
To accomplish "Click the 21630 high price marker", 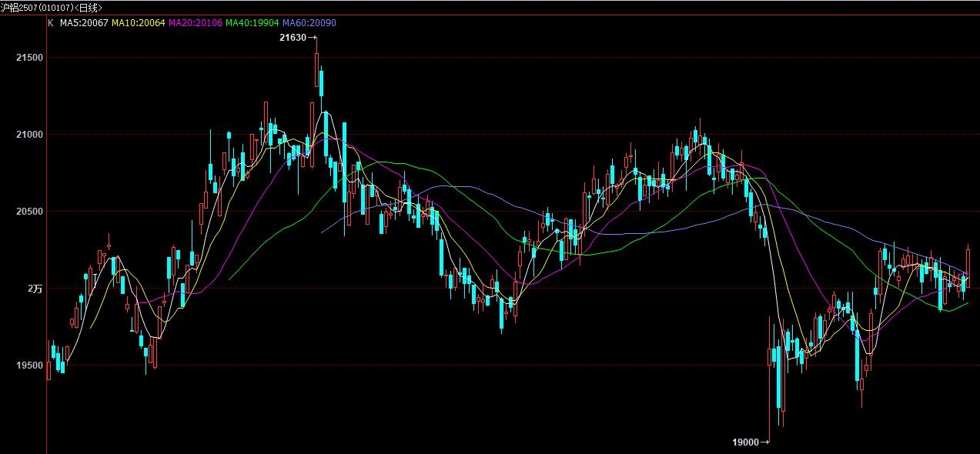I will (298, 37).
